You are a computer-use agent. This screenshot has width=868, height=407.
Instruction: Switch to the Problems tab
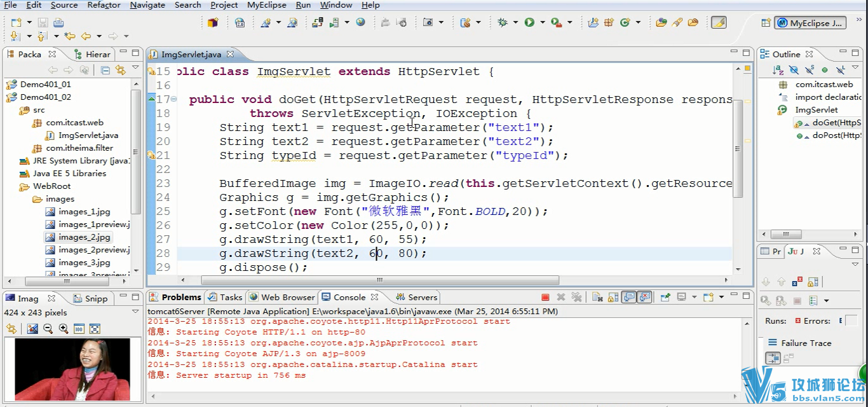pos(175,297)
